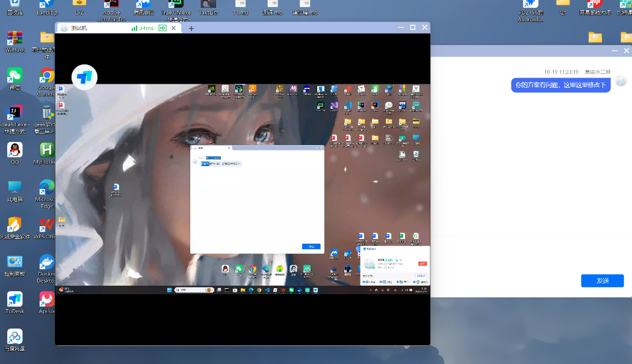Click the floating ToDesk toolbar ball
The width and height of the screenshot is (632, 364).
click(84, 77)
